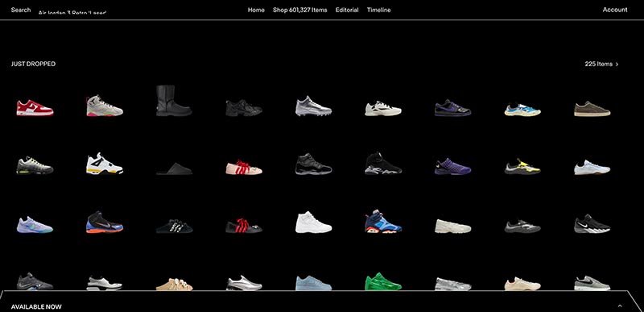644x312 pixels.
Task: Open the Editorial section
Action: 347,10
